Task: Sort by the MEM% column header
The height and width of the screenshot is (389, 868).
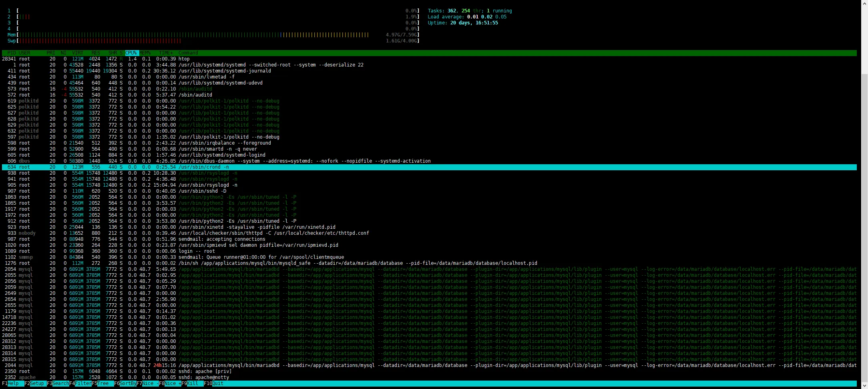Action: [145, 53]
